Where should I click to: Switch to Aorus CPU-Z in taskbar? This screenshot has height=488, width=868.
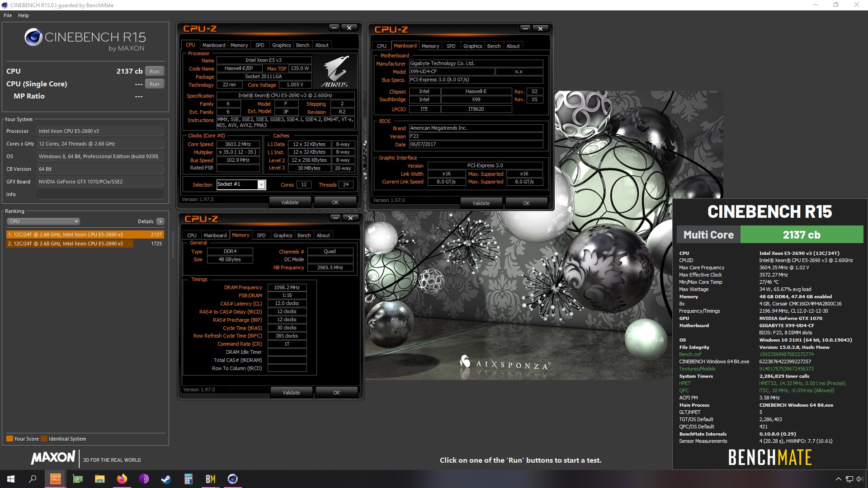(55, 479)
